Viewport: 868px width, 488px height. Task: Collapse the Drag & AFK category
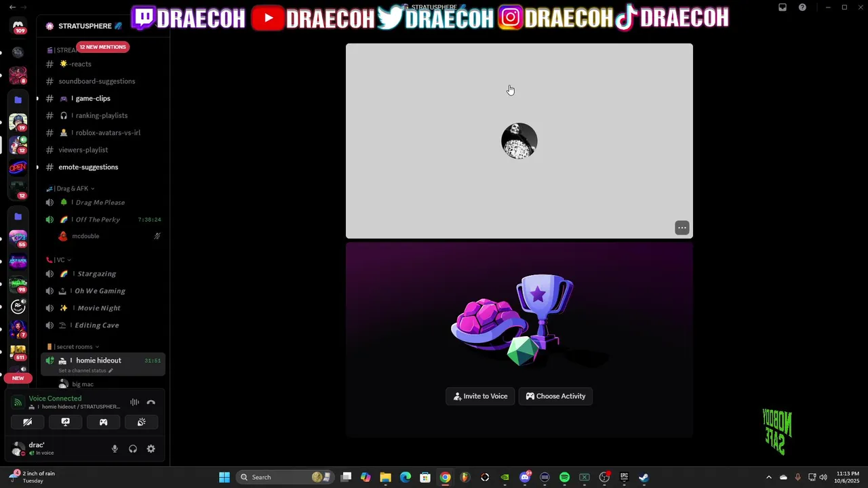click(71, 188)
